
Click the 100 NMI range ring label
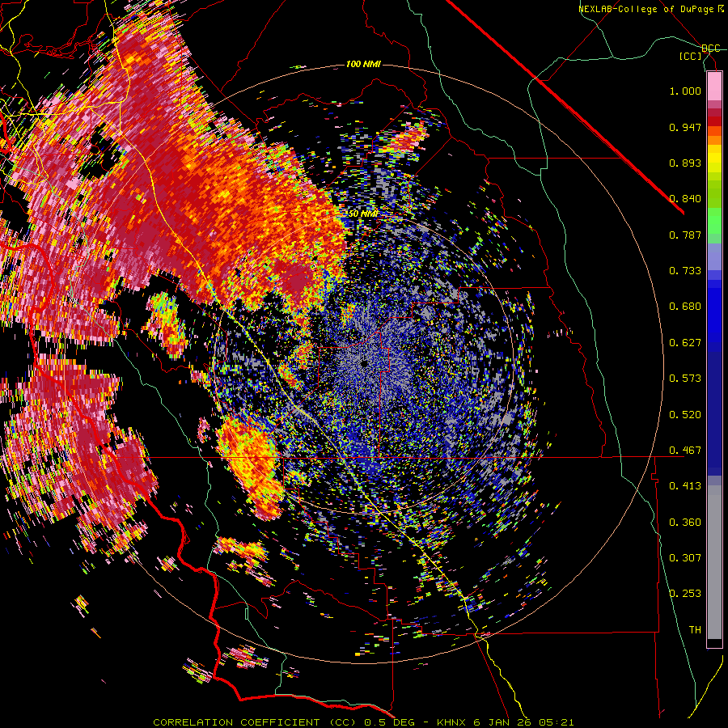(x=363, y=64)
